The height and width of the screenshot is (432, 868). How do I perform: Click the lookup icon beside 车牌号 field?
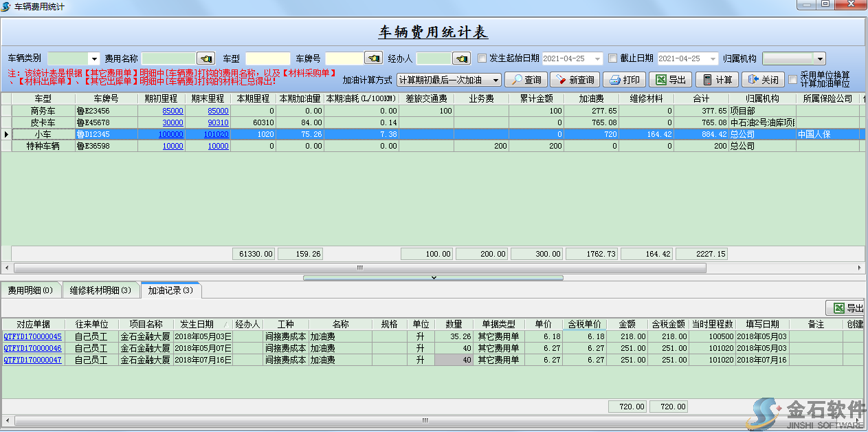coord(373,58)
